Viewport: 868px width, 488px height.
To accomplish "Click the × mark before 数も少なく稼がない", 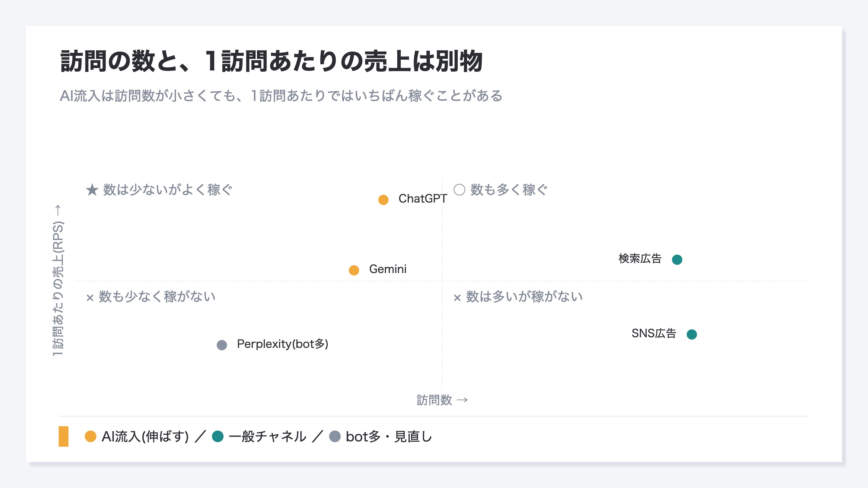I will [x=90, y=298].
